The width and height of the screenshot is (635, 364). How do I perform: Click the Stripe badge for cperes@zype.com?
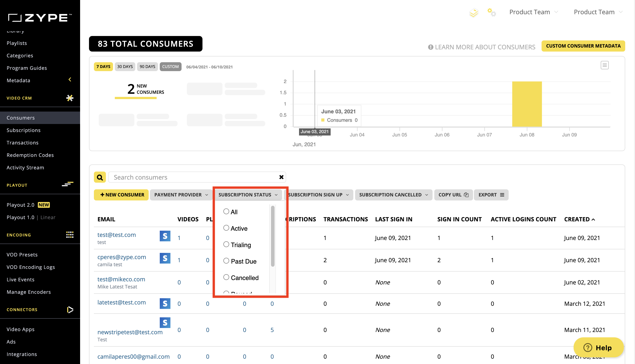pos(165,258)
